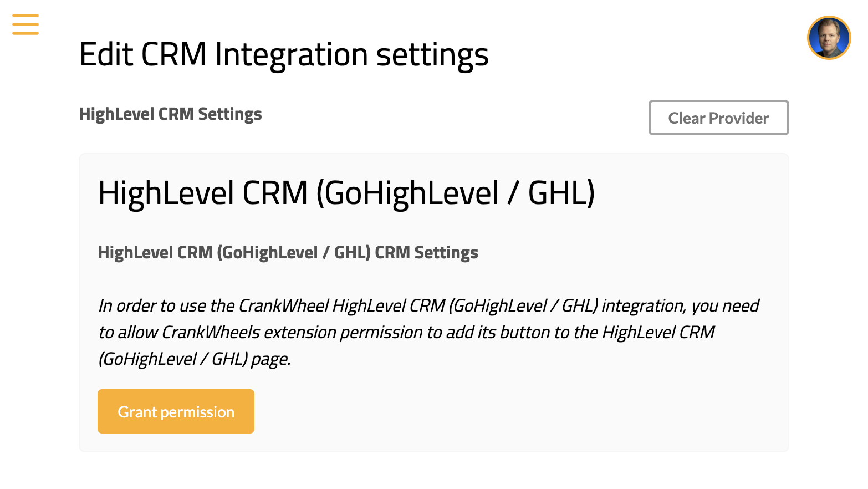Click the word 'Integration' in the page heading
This screenshot has height=489, width=868.
coord(291,54)
